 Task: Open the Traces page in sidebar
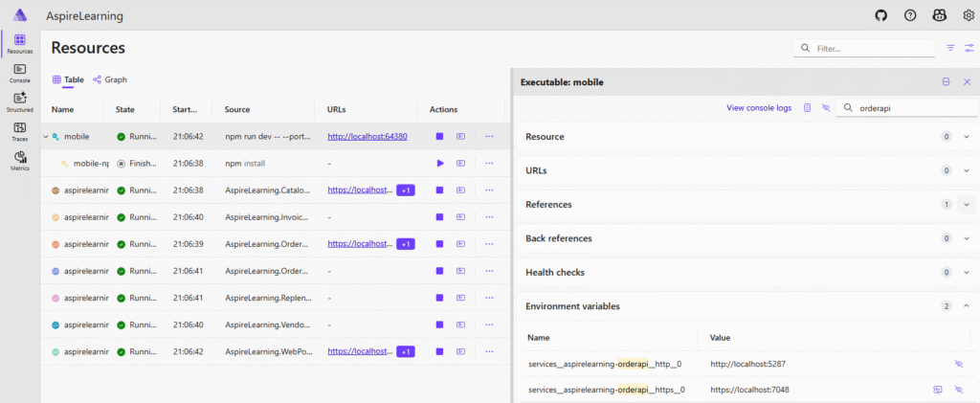(x=19, y=132)
